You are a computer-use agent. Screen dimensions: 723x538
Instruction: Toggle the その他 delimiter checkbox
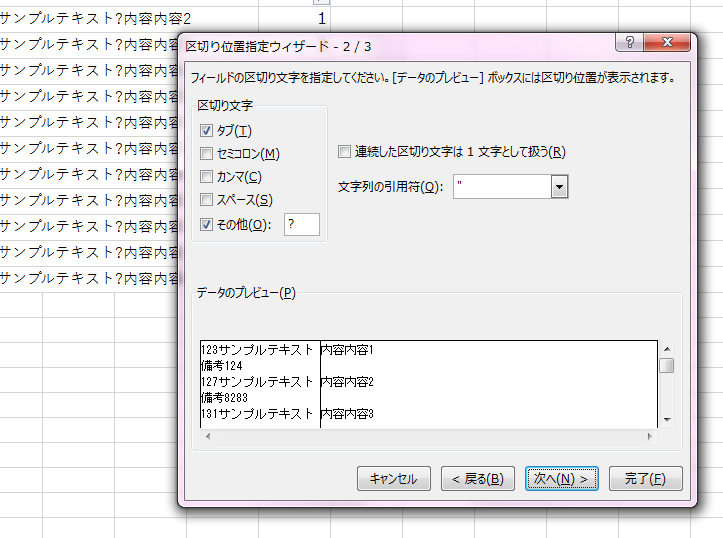207,224
